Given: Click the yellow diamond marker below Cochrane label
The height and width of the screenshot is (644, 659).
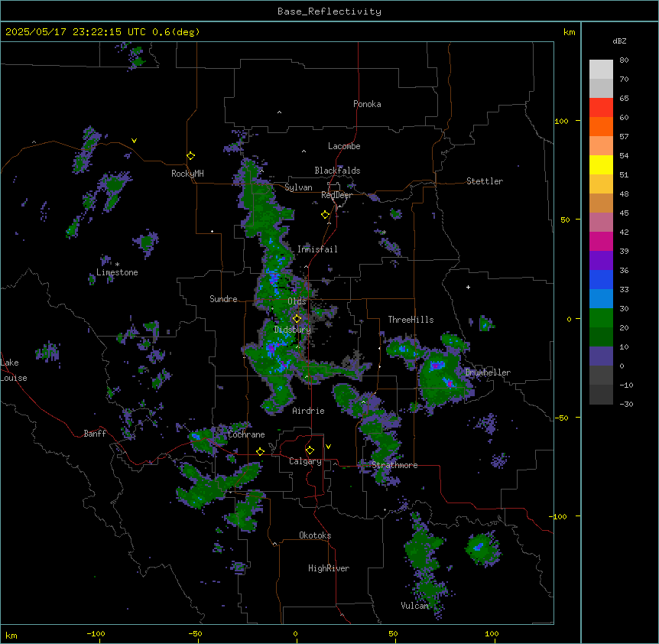Looking at the screenshot, I should [260, 451].
